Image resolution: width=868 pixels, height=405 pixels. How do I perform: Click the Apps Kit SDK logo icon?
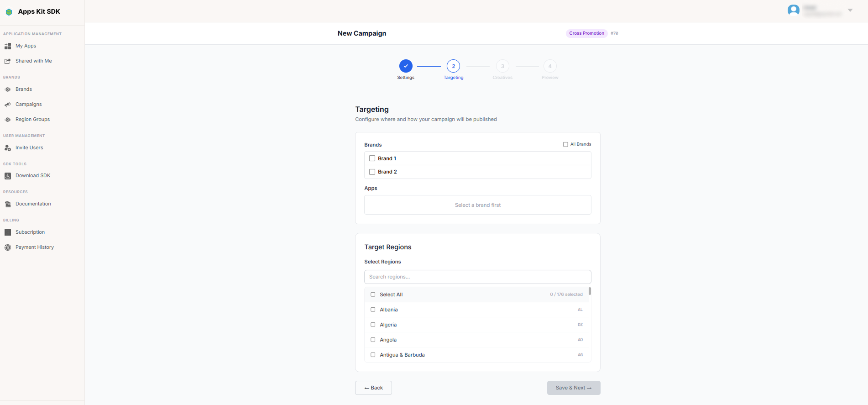tap(9, 12)
